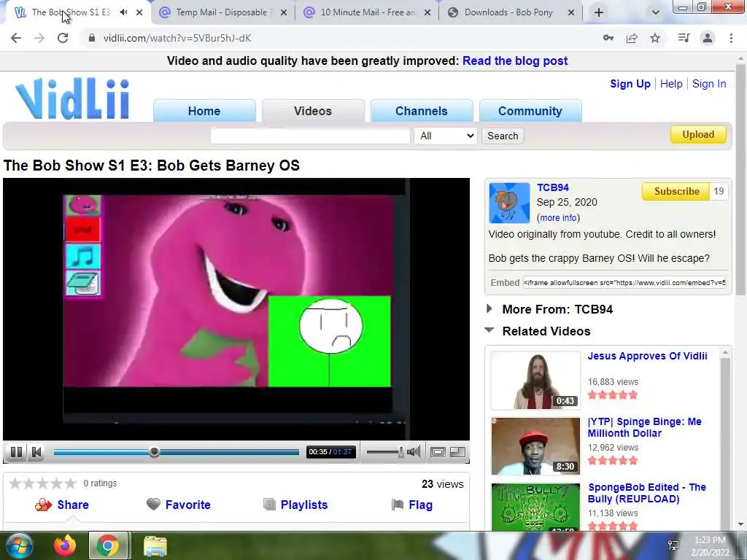Click the Search button
The image size is (747, 560).
coord(503,136)
